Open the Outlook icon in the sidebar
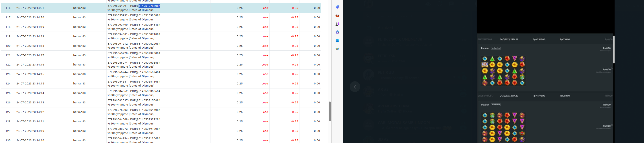 click(337, 40)
